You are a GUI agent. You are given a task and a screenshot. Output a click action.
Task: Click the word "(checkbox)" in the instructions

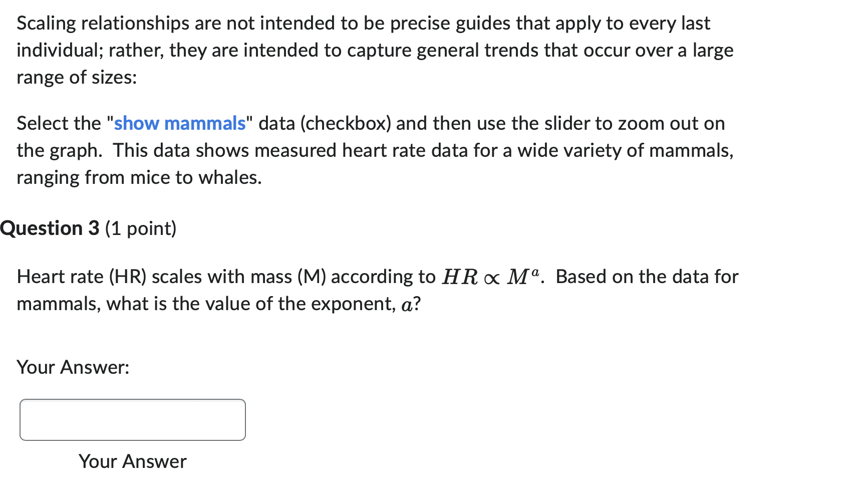coord(346,123)
